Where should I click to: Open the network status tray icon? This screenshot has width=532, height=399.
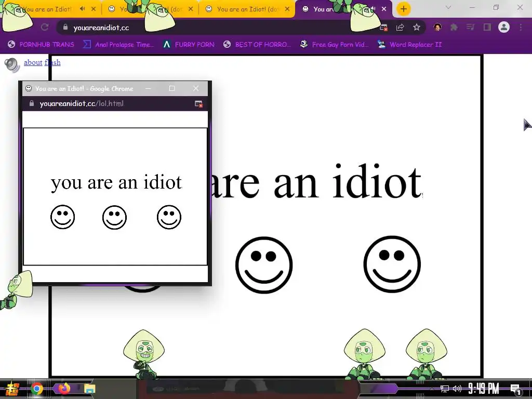pyautogui.click(x=445, y=389)
